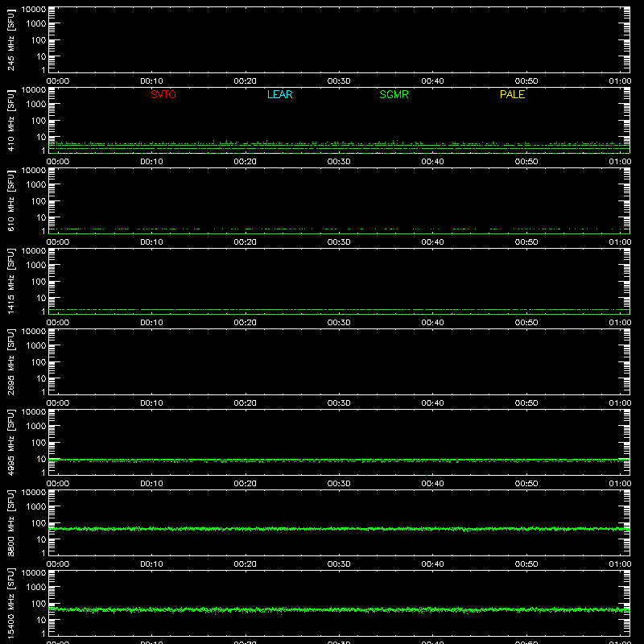This screenshot has width=644, height=644.
Task: Select the 2695 MHz [SFU] axis title
Action: pyautogui.click(x=11, y=361)
